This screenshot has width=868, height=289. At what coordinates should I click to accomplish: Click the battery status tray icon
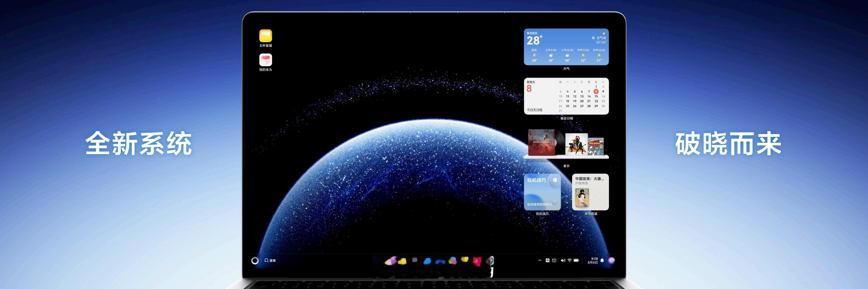[576, 260]
